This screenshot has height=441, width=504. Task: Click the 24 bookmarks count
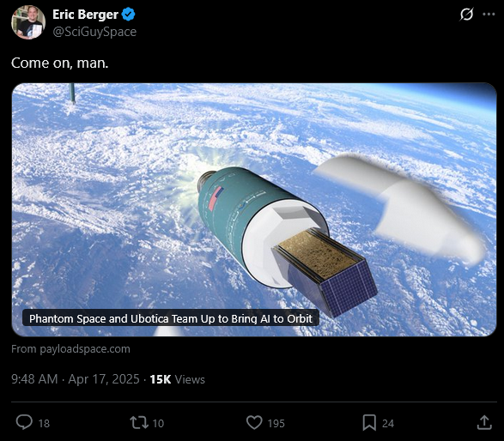point(388,423)
